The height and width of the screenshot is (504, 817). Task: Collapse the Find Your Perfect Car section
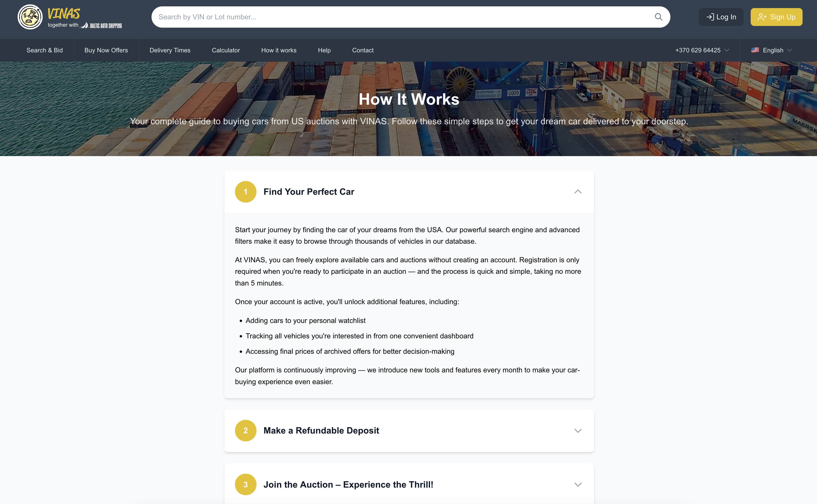point(578,192)
